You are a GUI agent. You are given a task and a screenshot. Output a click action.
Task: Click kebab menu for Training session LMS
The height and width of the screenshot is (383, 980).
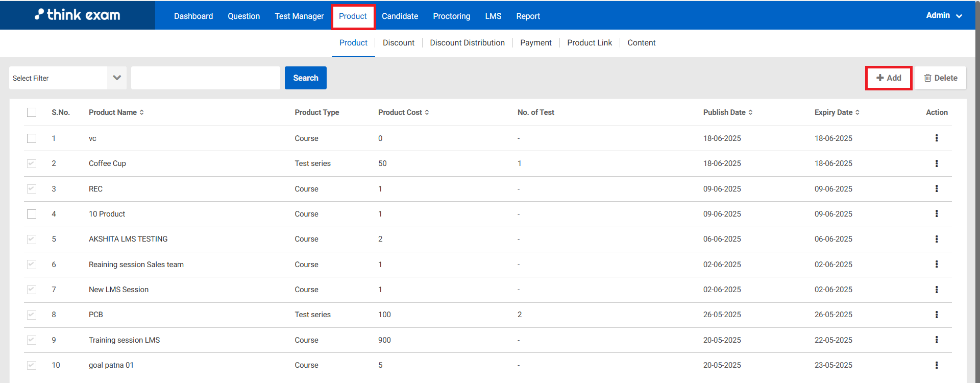[936, 340]
